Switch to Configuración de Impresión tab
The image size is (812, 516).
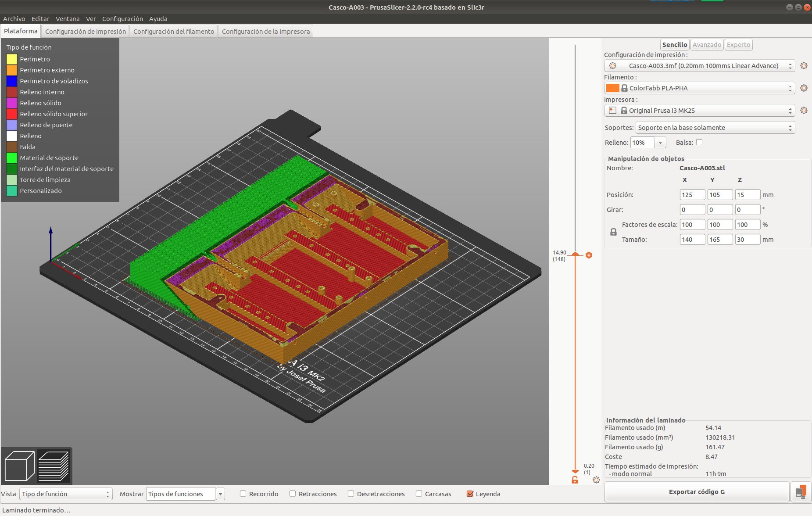point(86,31)
